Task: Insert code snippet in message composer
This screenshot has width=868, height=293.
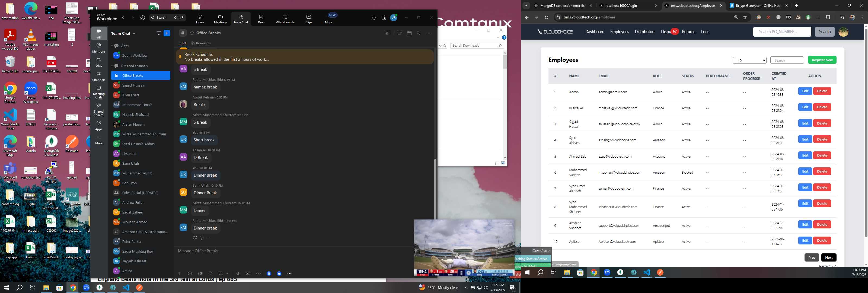Action: (x=259, y=273)
